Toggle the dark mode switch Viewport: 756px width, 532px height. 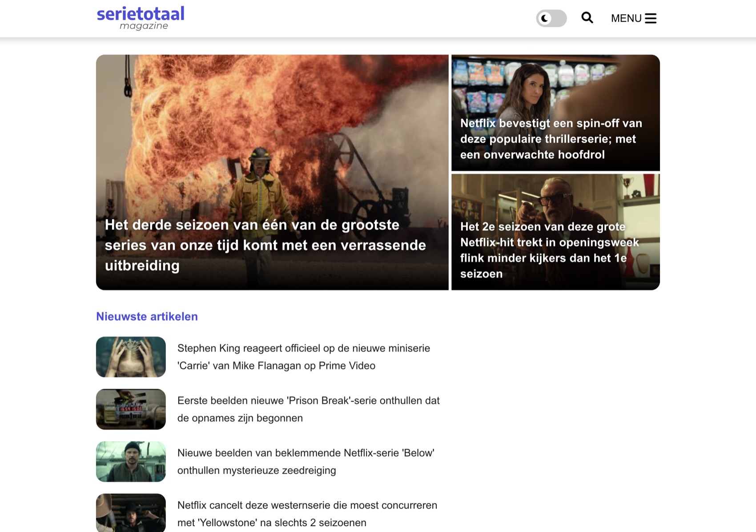[x=551, y=18]
